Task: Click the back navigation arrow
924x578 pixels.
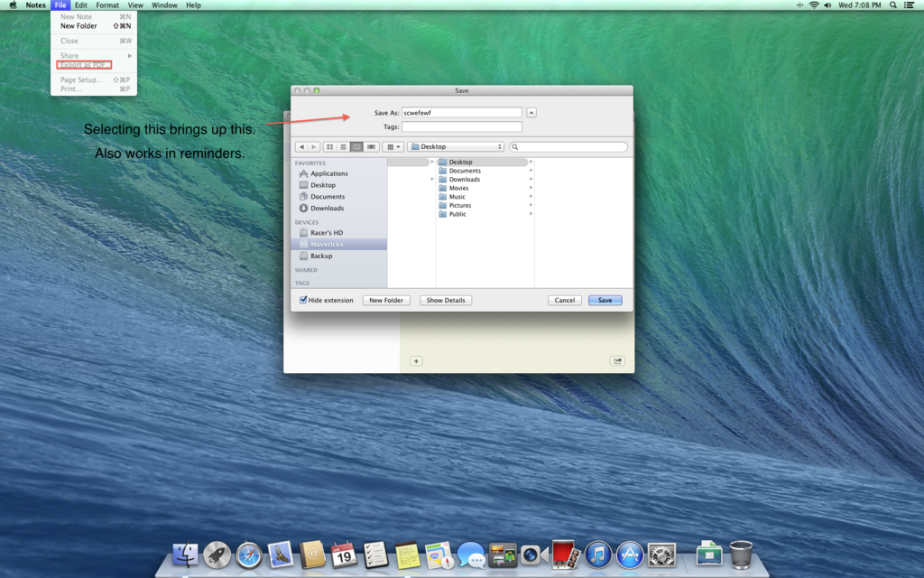Action: click(x=302, y=146)
